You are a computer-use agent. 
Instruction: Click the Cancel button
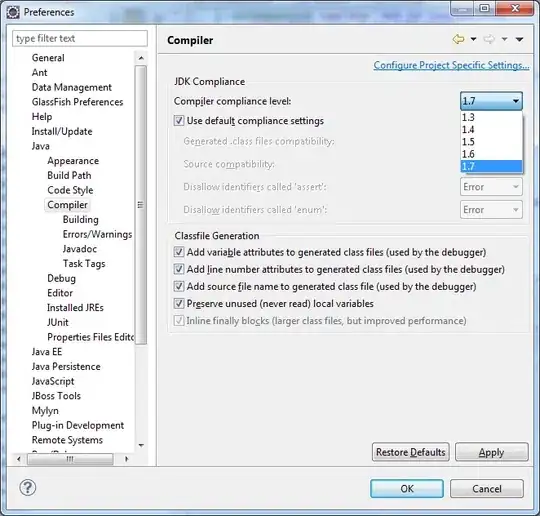(x=487, y=488)
